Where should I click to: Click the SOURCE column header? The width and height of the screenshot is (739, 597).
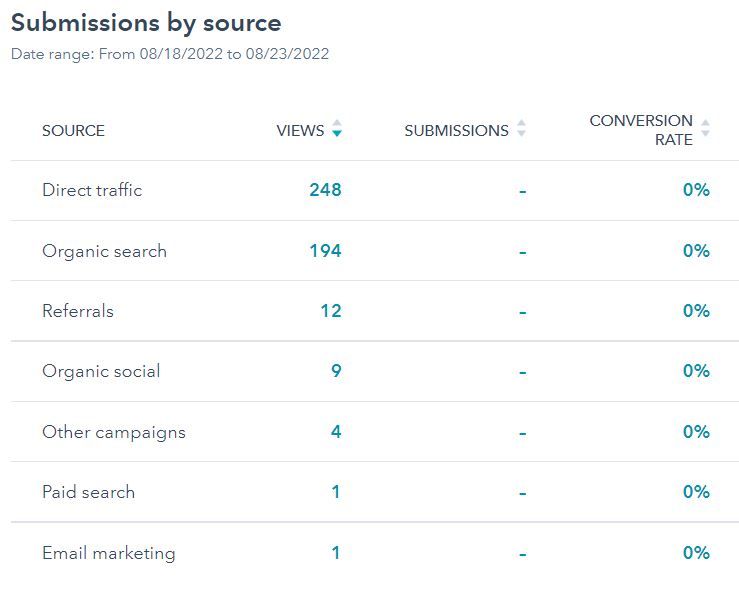tap(73, 131)
